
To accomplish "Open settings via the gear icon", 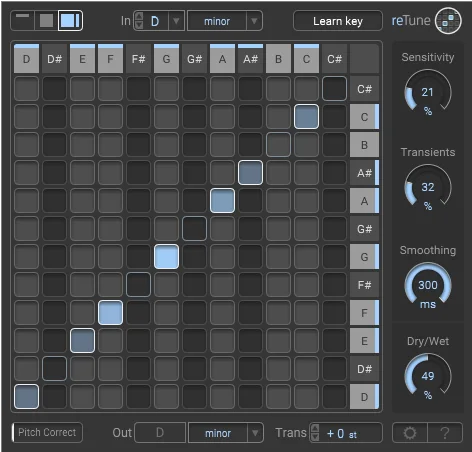I will (x=410, y=433).
